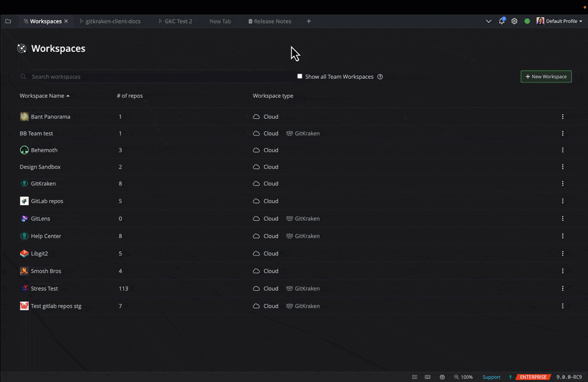The image size is (588, 382).
Task: Switch to the gitkraken-client-docs tab
Action: tap(111, 21)
